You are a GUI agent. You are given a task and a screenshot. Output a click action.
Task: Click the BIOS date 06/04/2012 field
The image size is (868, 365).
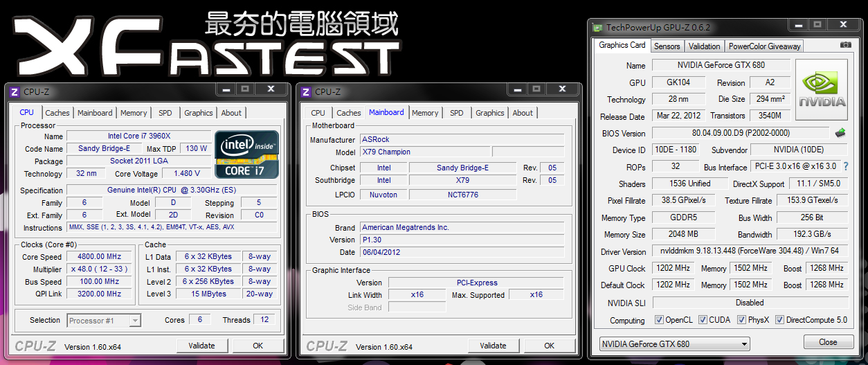click(462, 252)
